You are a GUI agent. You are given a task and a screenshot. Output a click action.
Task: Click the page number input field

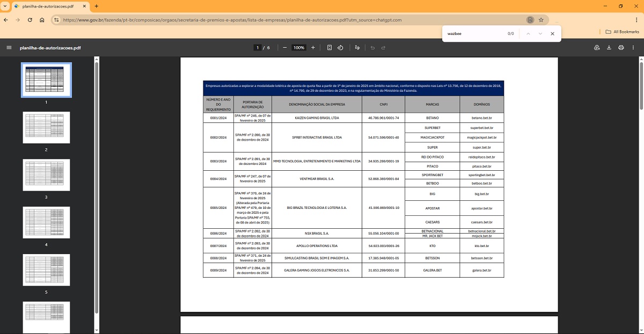258,48
